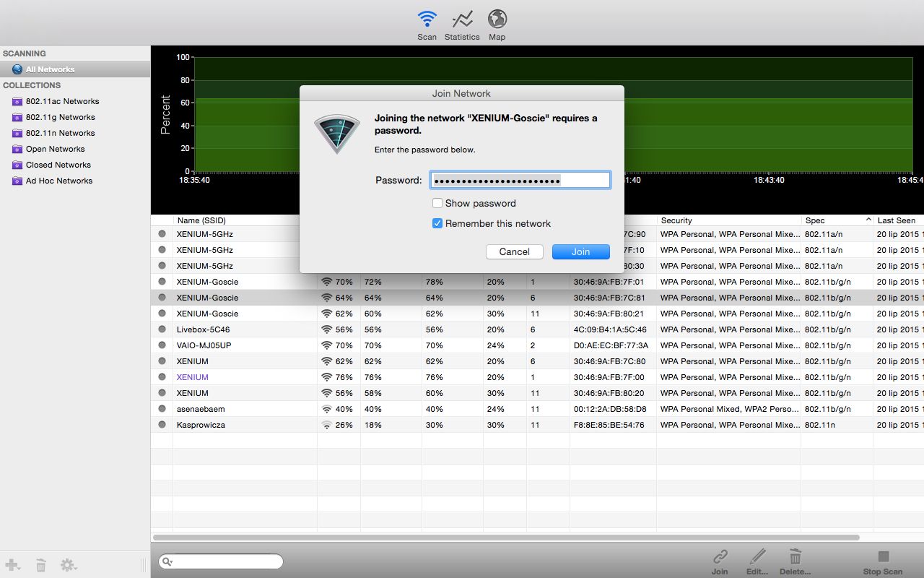Click the Join button in dialog
The height and width of the screenshot is (578, 924).
(x=581, y=251)
